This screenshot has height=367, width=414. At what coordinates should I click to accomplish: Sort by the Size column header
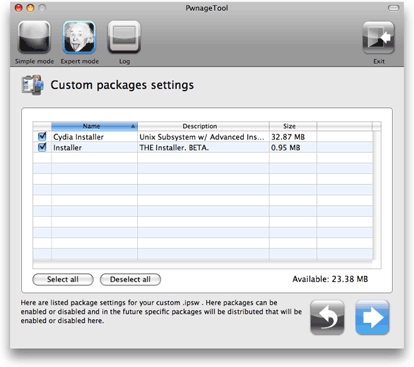(x=293, y=126)
